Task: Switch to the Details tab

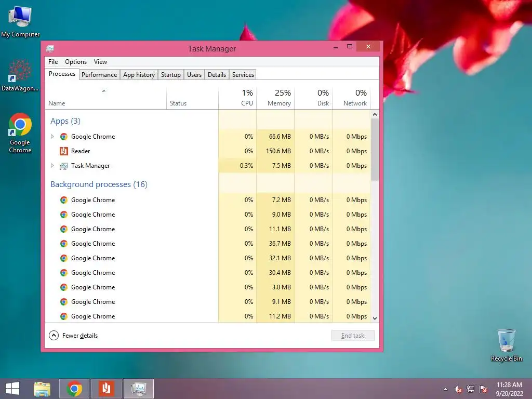Action: [217, 75]
